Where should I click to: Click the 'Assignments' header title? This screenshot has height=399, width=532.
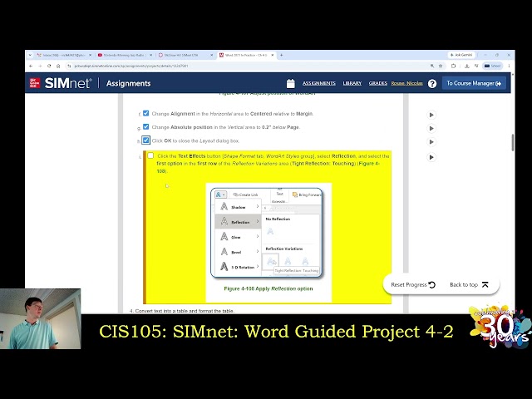[128, 83]
